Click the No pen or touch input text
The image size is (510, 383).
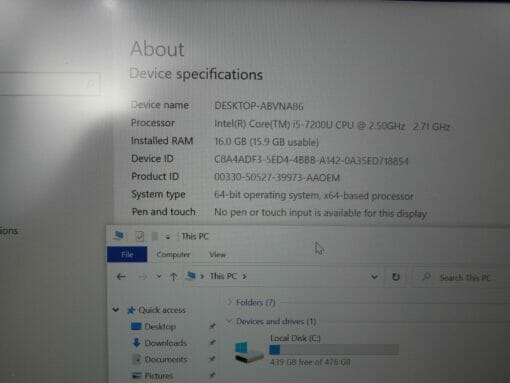coord(320,213)
